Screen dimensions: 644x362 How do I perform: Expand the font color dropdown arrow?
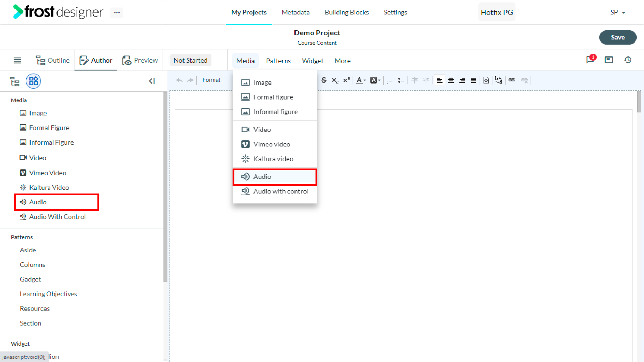point(364,80)
